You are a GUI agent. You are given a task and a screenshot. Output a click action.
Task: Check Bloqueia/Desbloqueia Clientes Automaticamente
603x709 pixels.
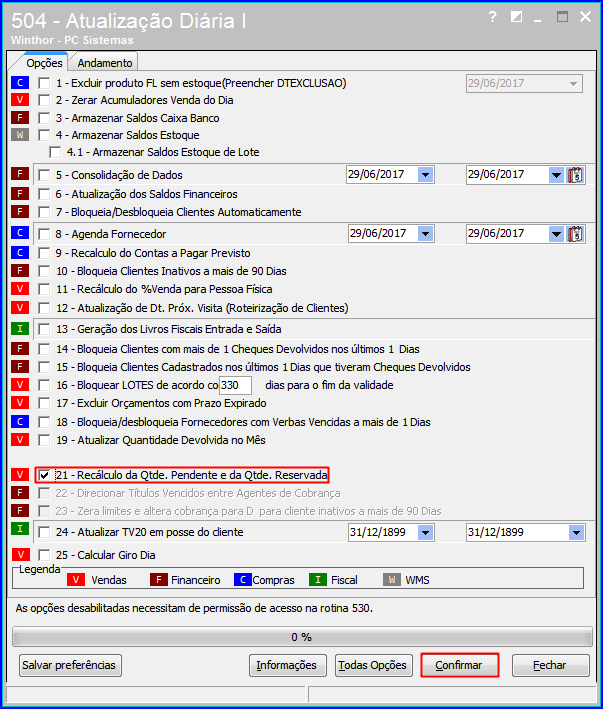(x=44, y=212)
